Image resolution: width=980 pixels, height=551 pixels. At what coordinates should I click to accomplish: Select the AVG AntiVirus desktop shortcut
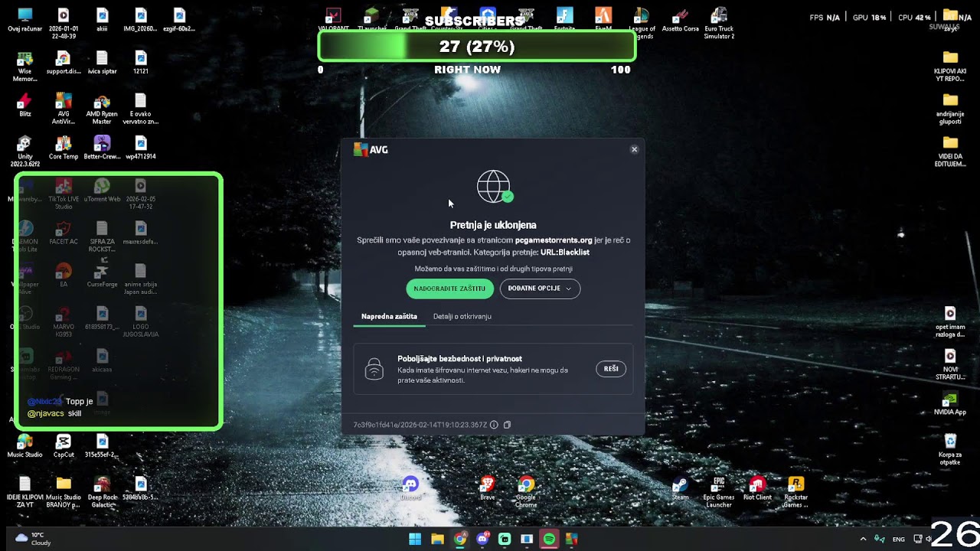tap(64, 109)
